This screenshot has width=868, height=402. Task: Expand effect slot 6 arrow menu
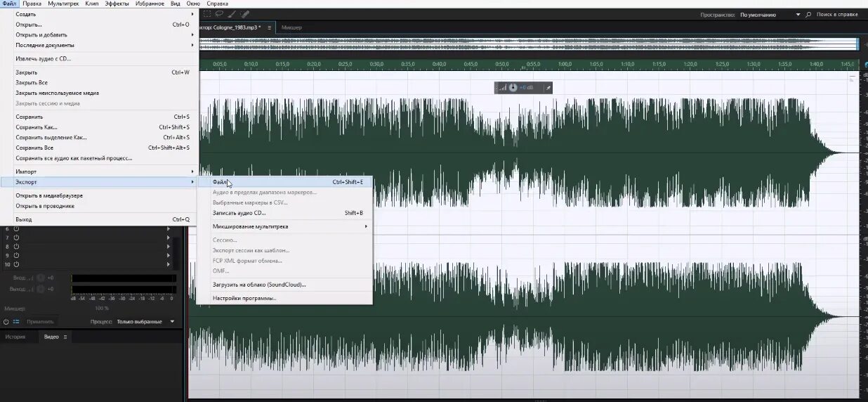point(168,229)
